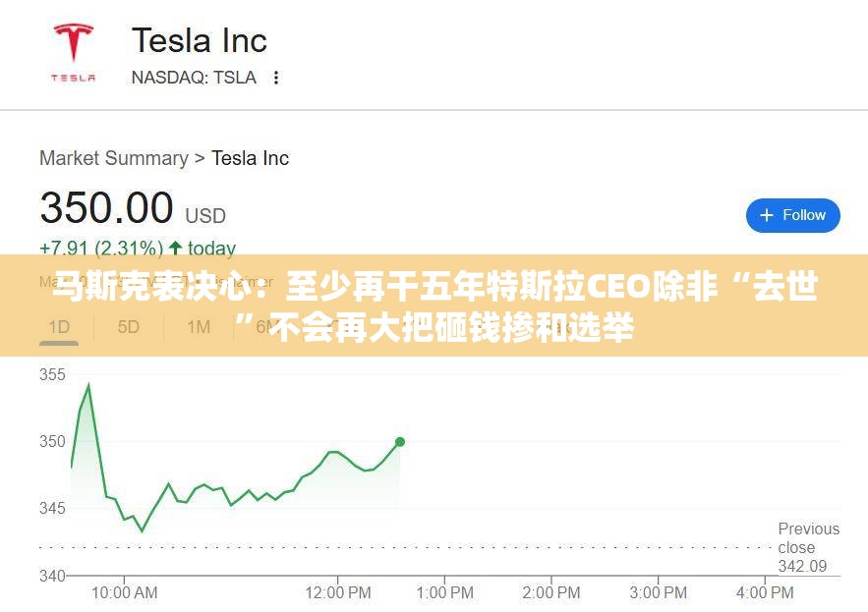The image size is (868, 612).
Task: Click the 350.00 USD price value
Action: (133, 208)
